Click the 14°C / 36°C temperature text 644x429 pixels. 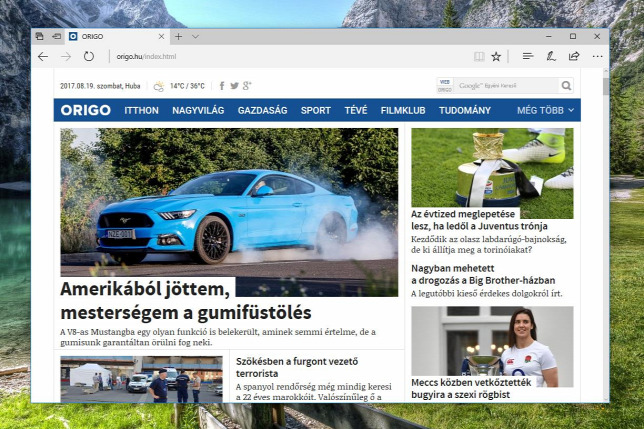(187, 86)
